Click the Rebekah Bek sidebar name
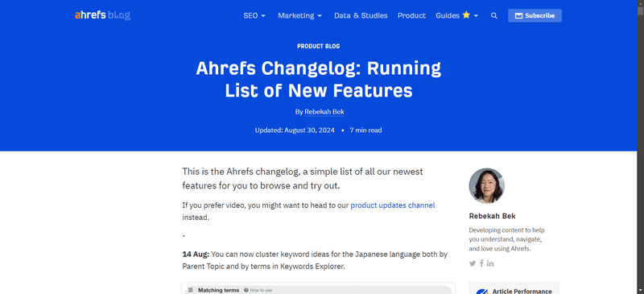The width and height of the screenshot is (644, 294). 492,217
